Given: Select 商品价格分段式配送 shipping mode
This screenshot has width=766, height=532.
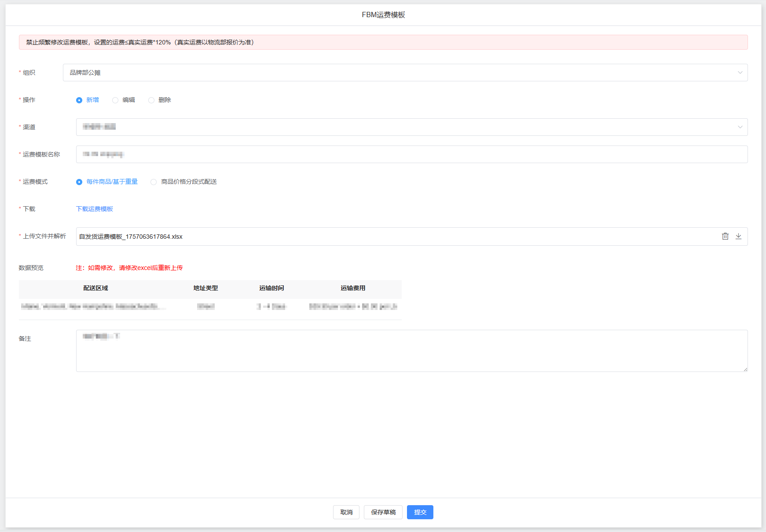Looking at the screenshot, I should 154,182.
